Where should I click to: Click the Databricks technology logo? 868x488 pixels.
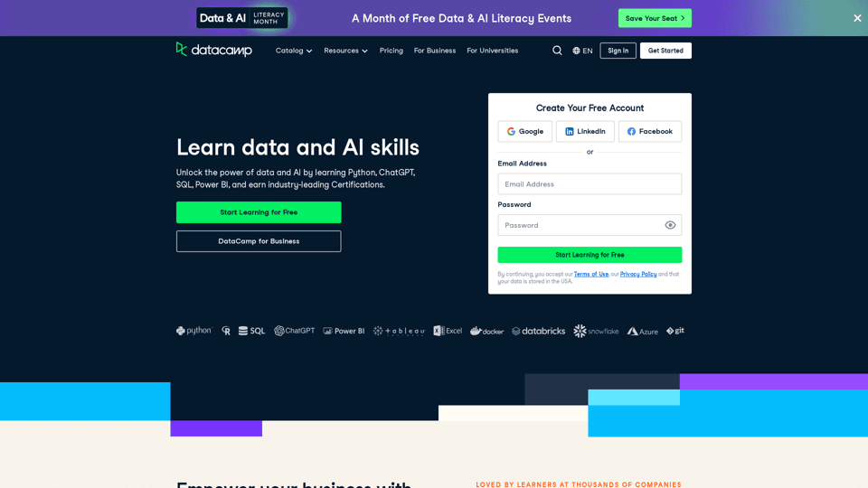click(538, 331)
